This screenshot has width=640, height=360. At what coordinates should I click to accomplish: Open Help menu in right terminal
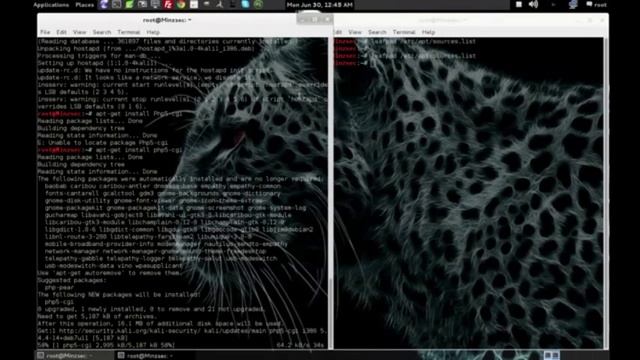428,32
